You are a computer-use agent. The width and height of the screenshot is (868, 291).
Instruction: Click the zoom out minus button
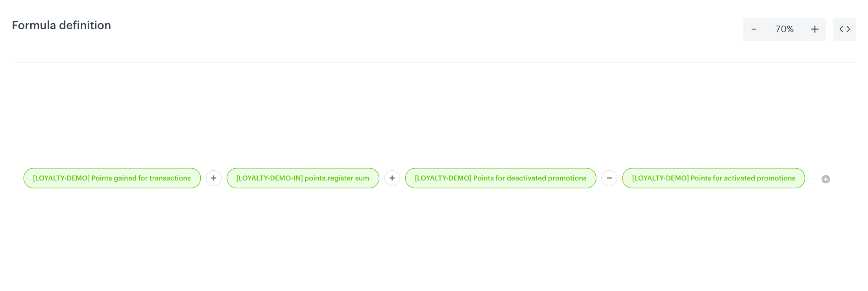(x=754, y=29)
